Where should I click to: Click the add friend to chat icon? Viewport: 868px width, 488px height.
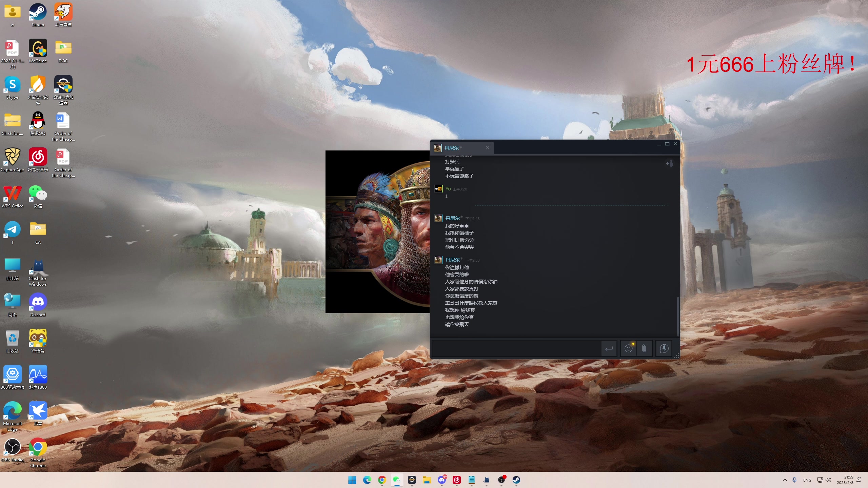pos(669,164)
